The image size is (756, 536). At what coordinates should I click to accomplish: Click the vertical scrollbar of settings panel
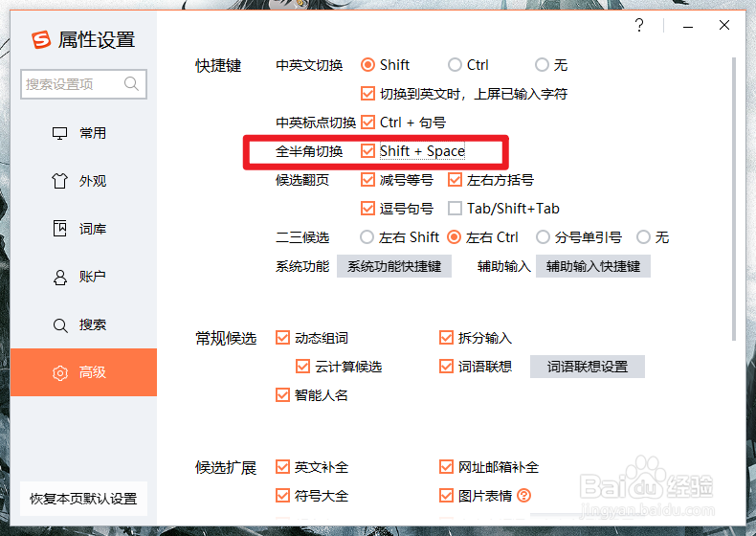pos(734,199)
